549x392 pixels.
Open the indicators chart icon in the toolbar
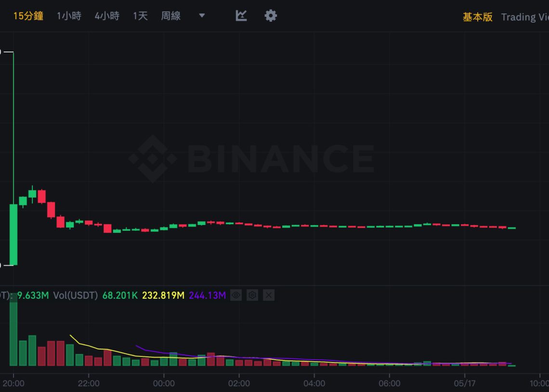click(240, 15)
